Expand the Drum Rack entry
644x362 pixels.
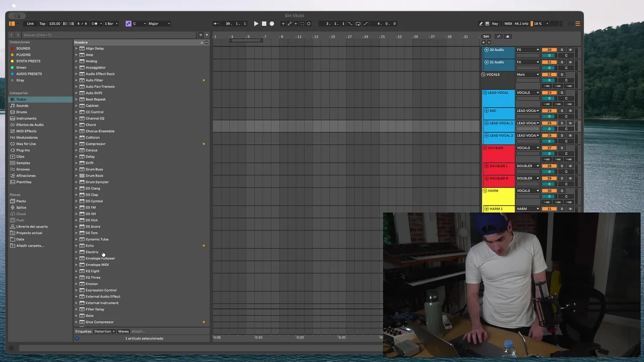point(76,176)
